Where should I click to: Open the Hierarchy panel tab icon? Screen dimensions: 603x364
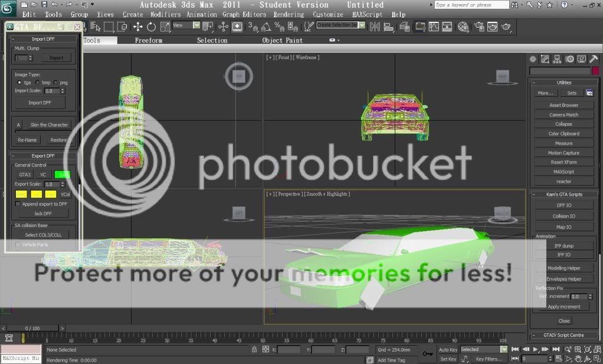tap(557, 59)
